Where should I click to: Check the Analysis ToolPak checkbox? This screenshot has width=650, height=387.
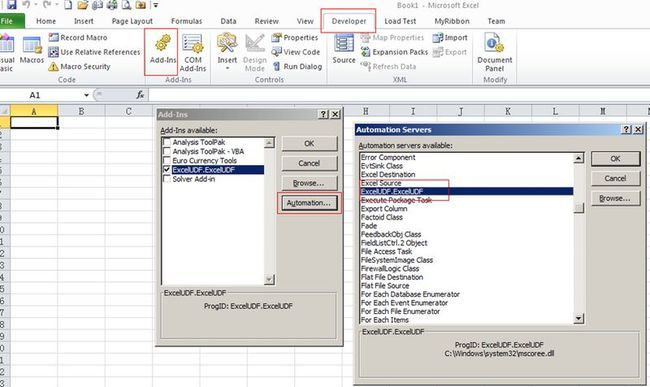[x=167, y=142]
